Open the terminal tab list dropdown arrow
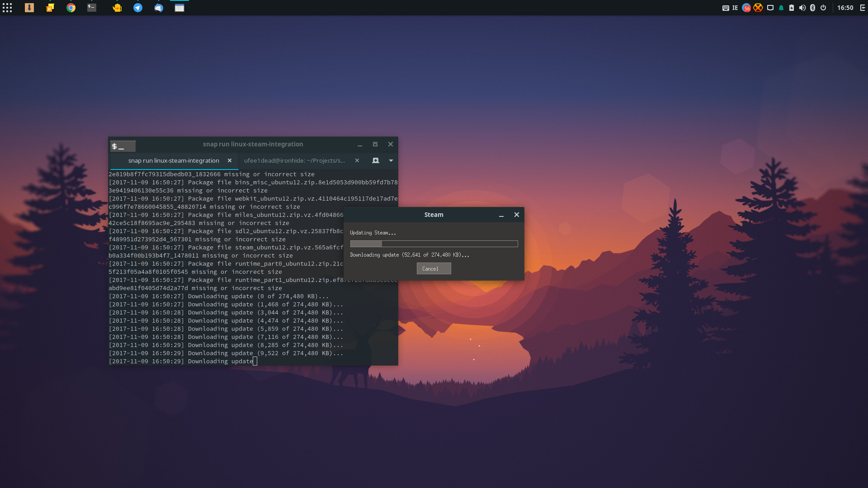Image resolution: width=868 pixels, height=488 pixels. [391, 160]
